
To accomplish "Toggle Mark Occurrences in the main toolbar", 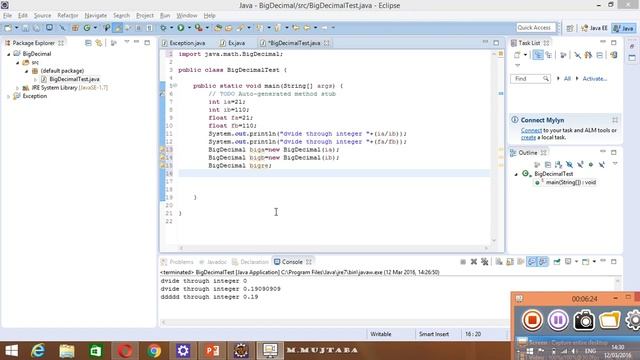I will click(x=117, y=28).
